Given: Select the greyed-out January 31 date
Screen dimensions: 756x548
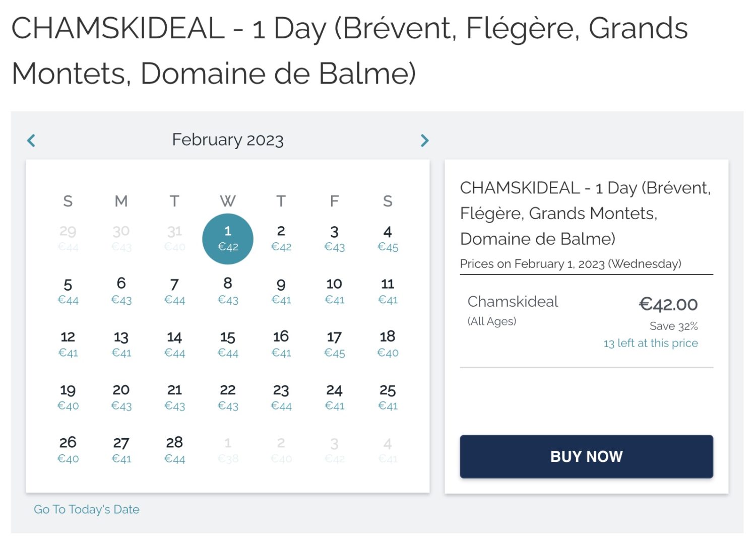Looking at the screenshot, I should click(174, 238).
